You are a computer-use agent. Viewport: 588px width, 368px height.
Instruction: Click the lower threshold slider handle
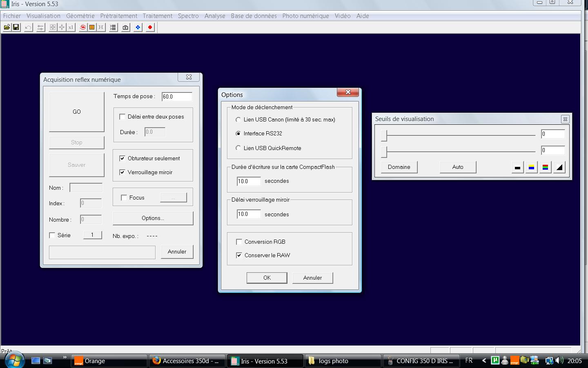tap(384, 152)
